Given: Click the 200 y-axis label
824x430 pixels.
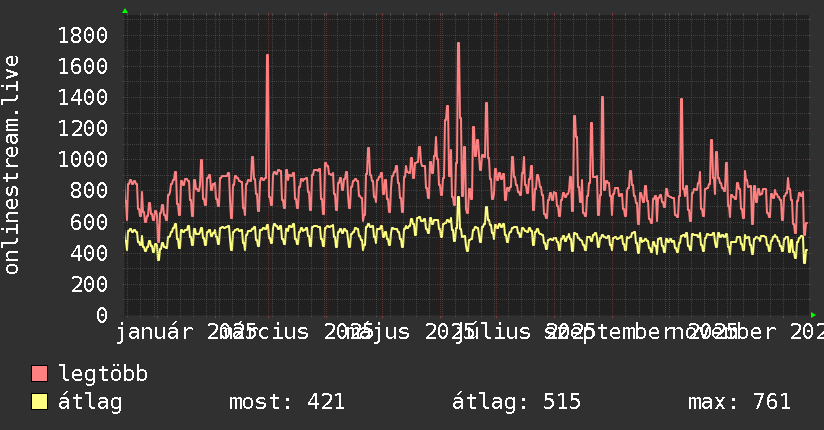Looking at the screenshot, I should (x=89, y=284).
